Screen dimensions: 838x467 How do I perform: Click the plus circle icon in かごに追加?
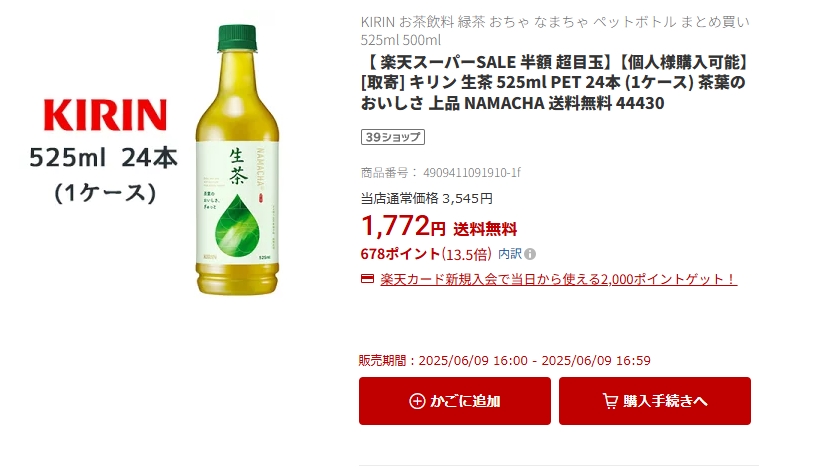pyautogui.click(x=417, y=401)
